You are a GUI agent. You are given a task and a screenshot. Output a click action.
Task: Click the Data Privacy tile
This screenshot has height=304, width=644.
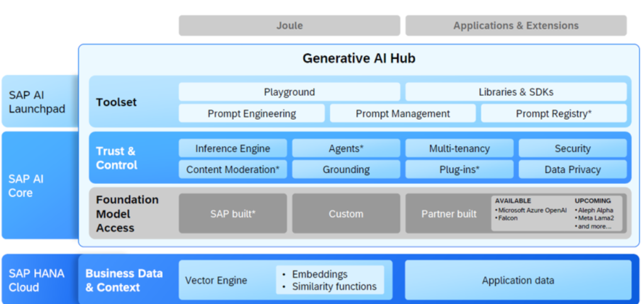(572, 169)
